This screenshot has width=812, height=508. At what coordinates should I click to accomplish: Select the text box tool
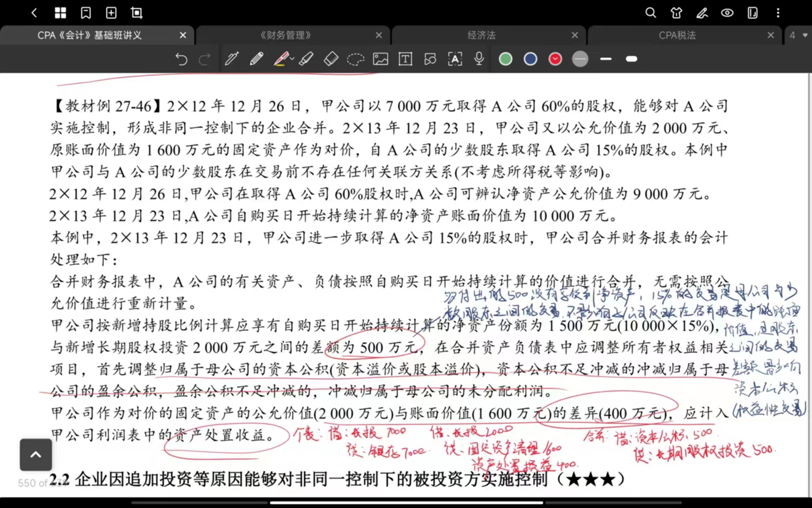tap(405, 59)
